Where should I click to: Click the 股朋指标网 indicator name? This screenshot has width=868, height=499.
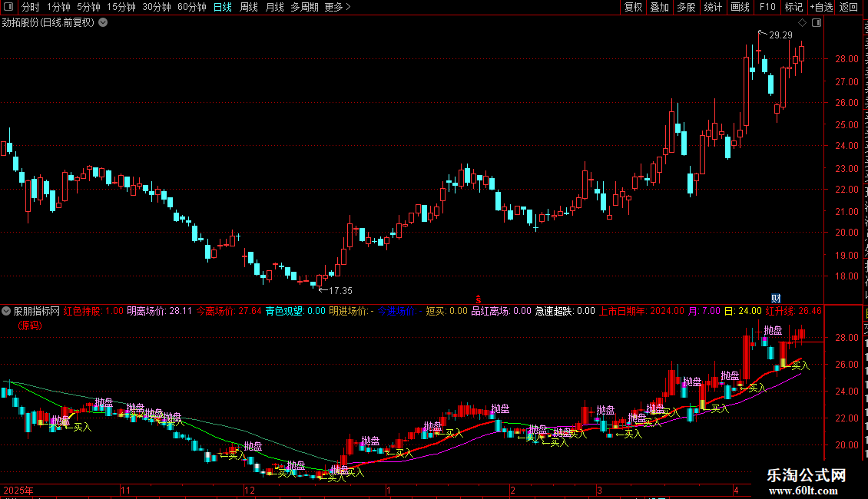37,312
